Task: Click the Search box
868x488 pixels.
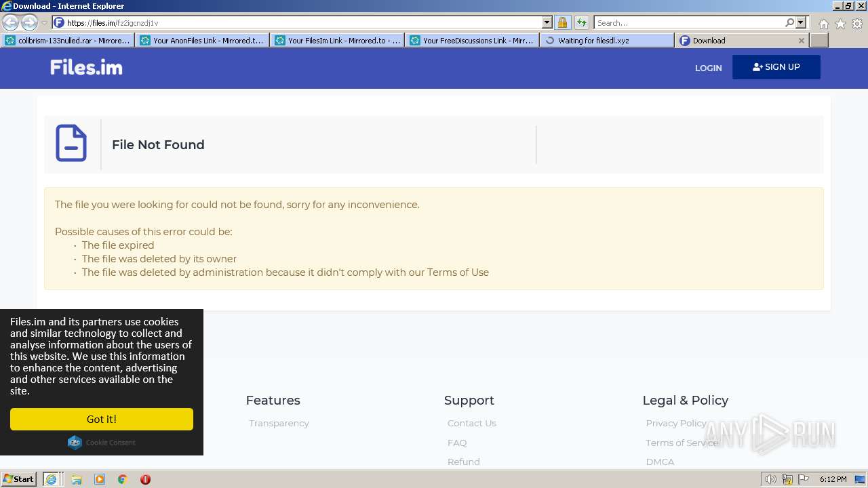Action: pos(688,22)
